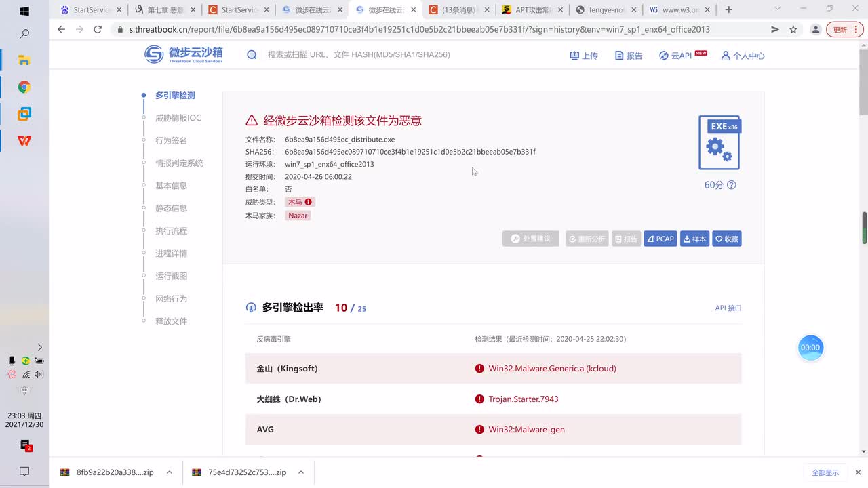Image resolution: width=868 pixels, height=488 pixels.
Task: Click the 更新 browser update button
Action: point(844,30)
